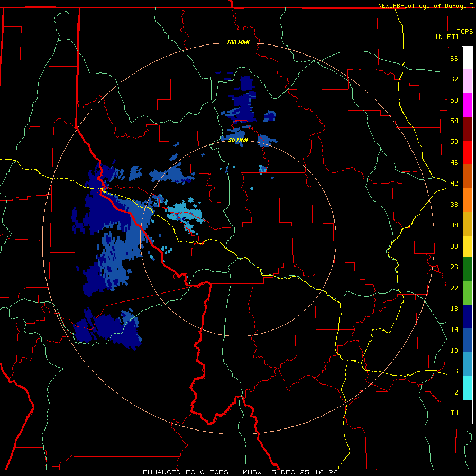Click the 46 legend value
The image size is (476, 476).
coord(454,163)
